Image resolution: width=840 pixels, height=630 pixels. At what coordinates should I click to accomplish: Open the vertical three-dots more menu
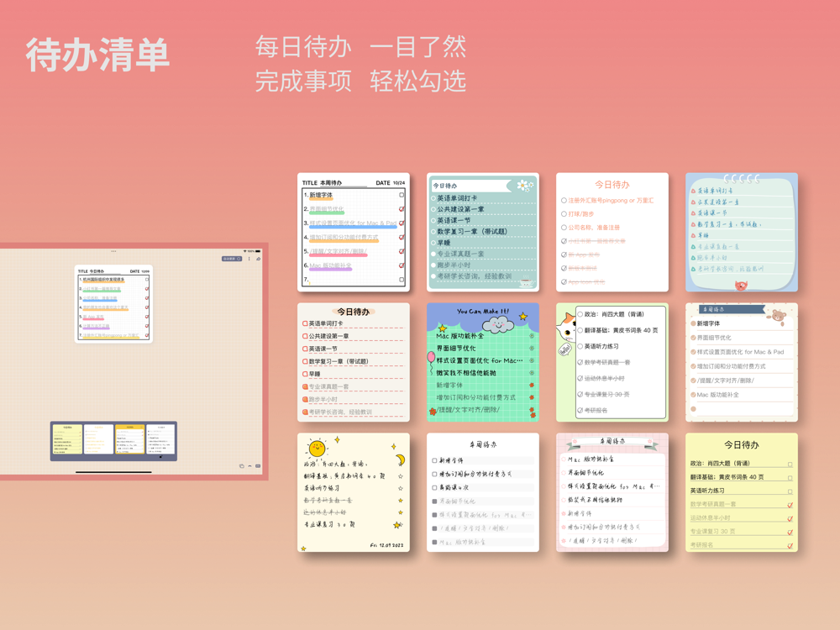[x=249, y=259]
